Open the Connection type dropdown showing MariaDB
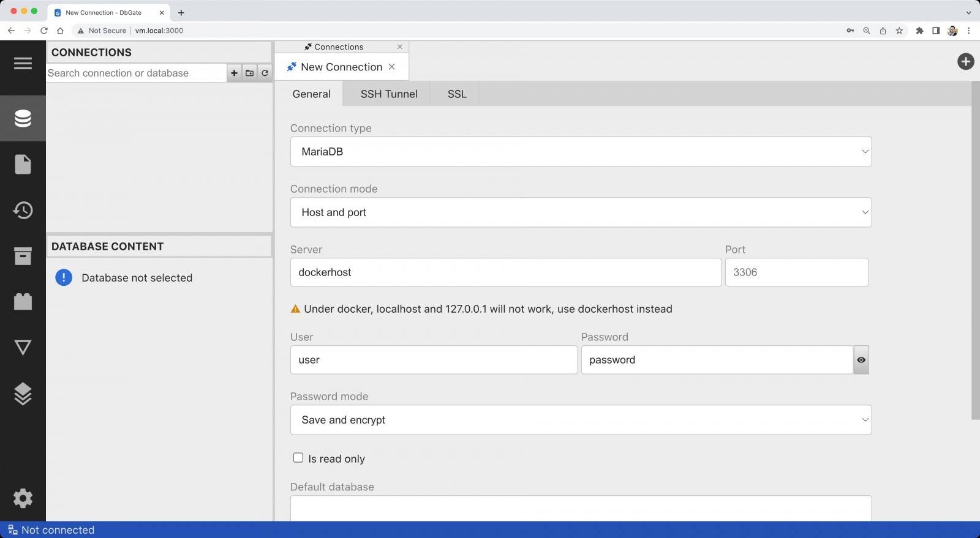Viewport: 980px width, 538px height. pos(581,151)
